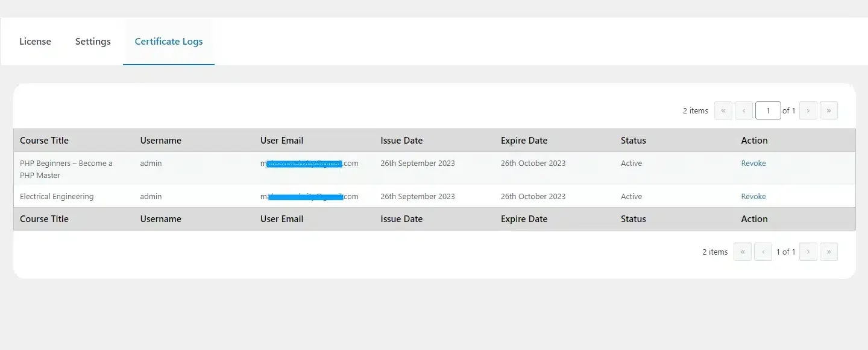The image size is (868, 350).
Task: Click the Username column header
Action: click(x=160, y=140)
